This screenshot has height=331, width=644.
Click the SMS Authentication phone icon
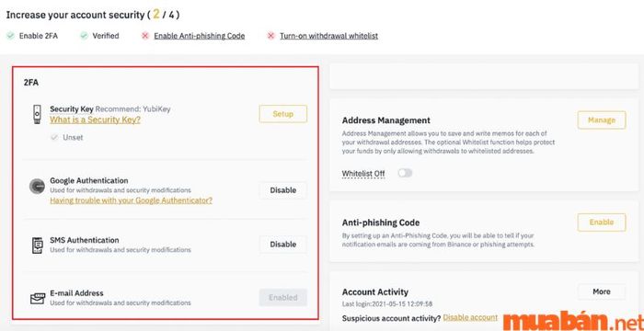[37, 245]
